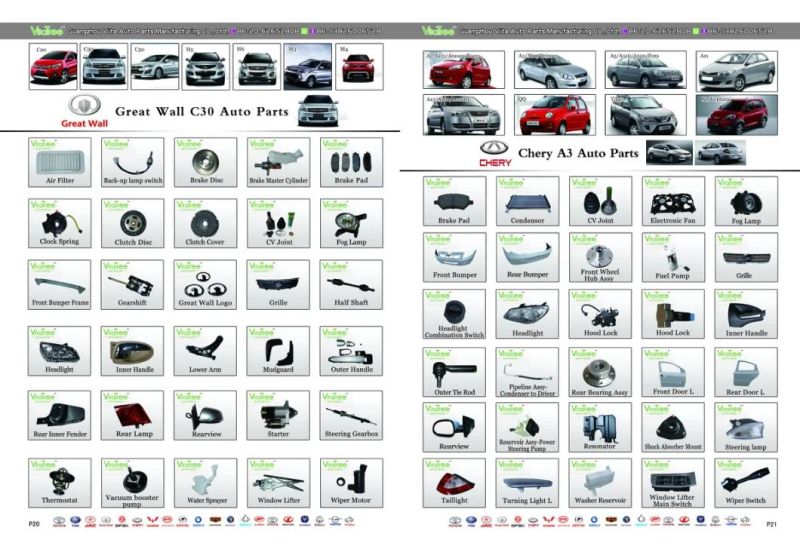This screenshot has height=546, width=800.
Task: Select the Rear Door L card
Action: click(746, 372)
